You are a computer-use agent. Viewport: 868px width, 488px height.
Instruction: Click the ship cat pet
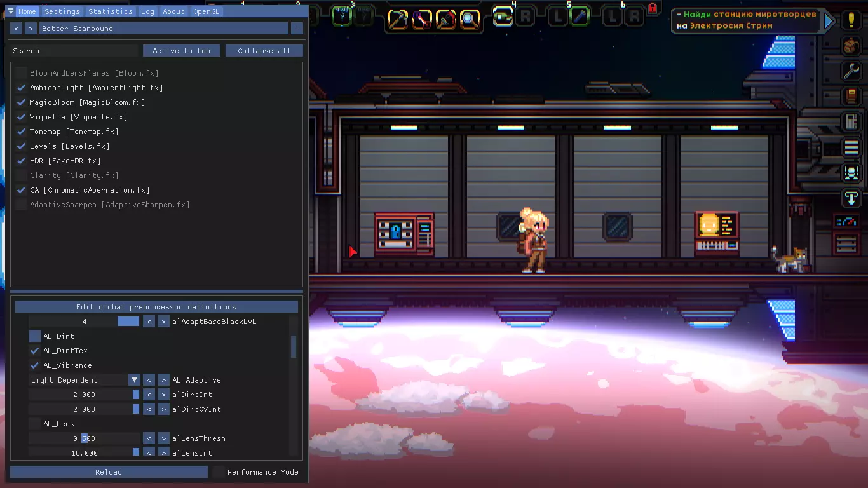coord(790,259)
